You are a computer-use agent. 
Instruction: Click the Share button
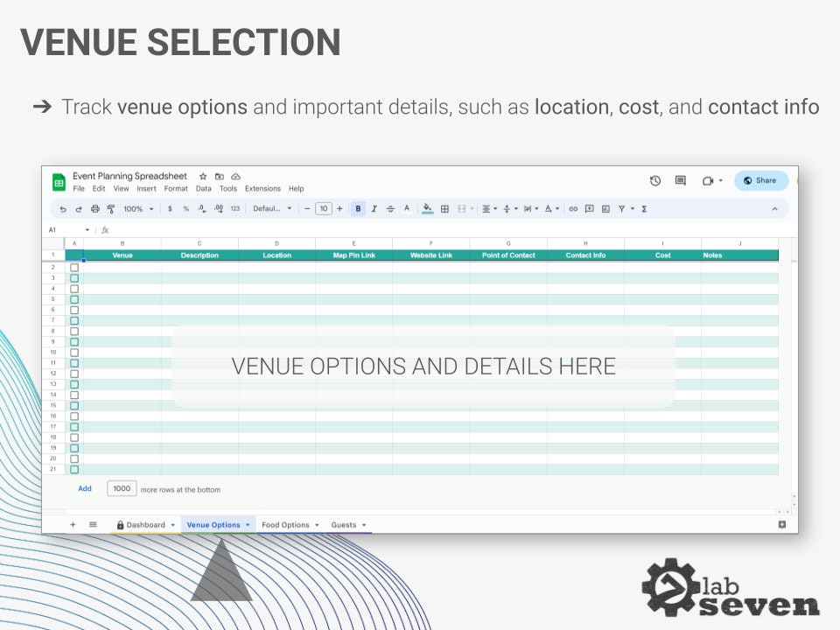coord(760,180)
